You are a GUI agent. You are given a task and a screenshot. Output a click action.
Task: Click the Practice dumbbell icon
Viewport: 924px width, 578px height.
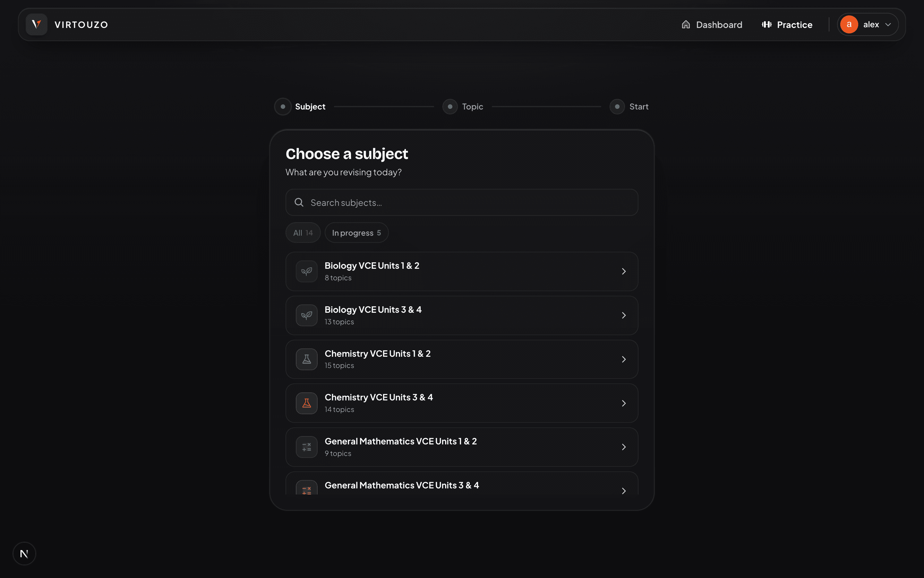[x=767, y=24]
